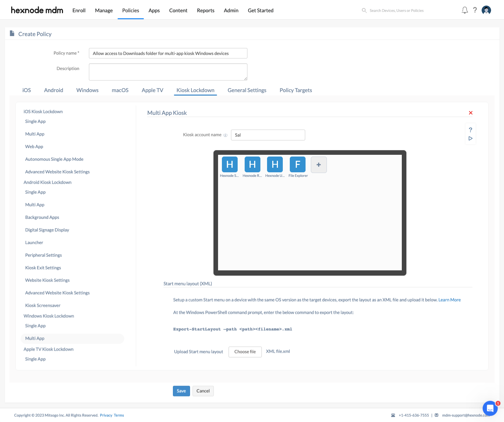This screenshot has height=422, width=504.
Task: Switch to the Android tab
Action: click(54, 90)
